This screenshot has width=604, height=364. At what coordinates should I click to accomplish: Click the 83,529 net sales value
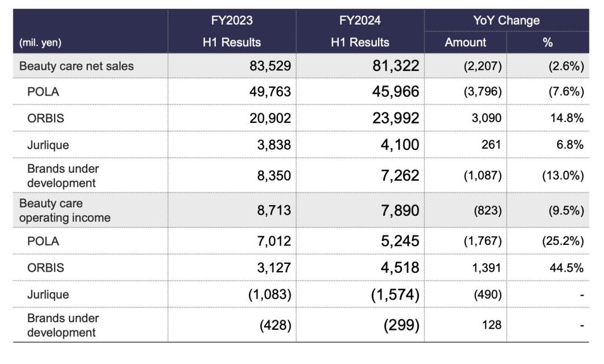[x=270, y=66]
